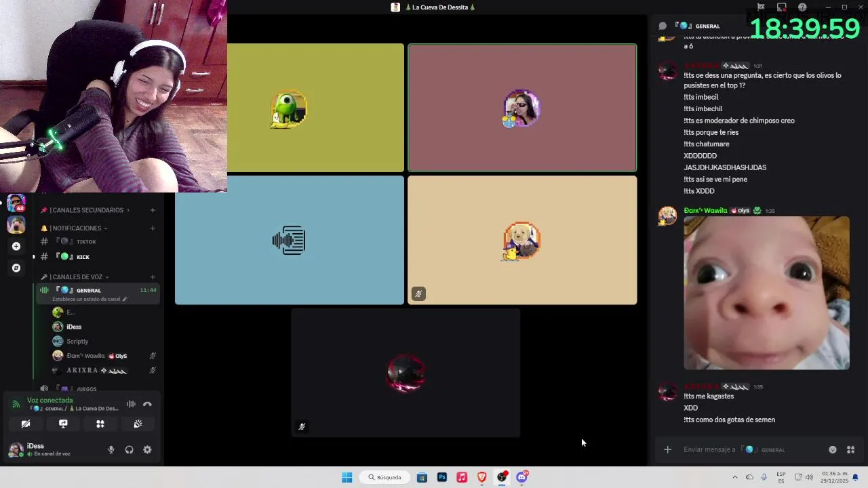Screen dimensions: 868x488
Task: Open activities launcher in voice panel
Action: point(100,424)
